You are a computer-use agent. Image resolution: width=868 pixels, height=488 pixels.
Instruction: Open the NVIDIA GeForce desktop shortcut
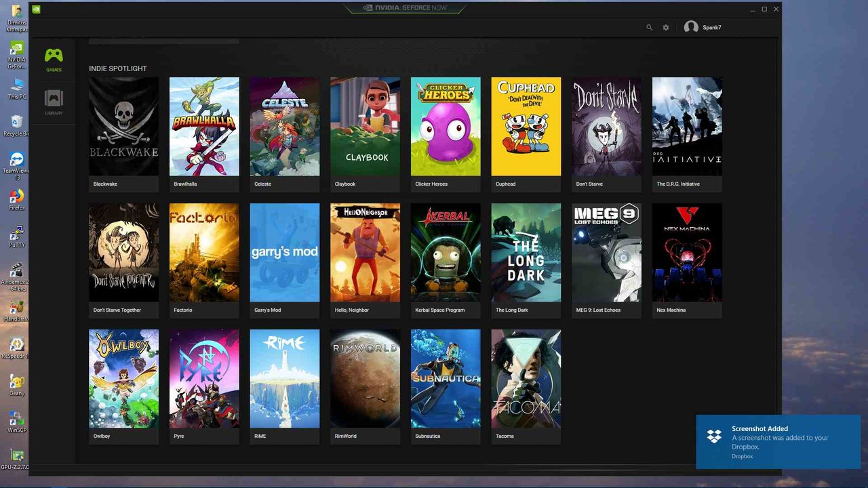point(16,55)
